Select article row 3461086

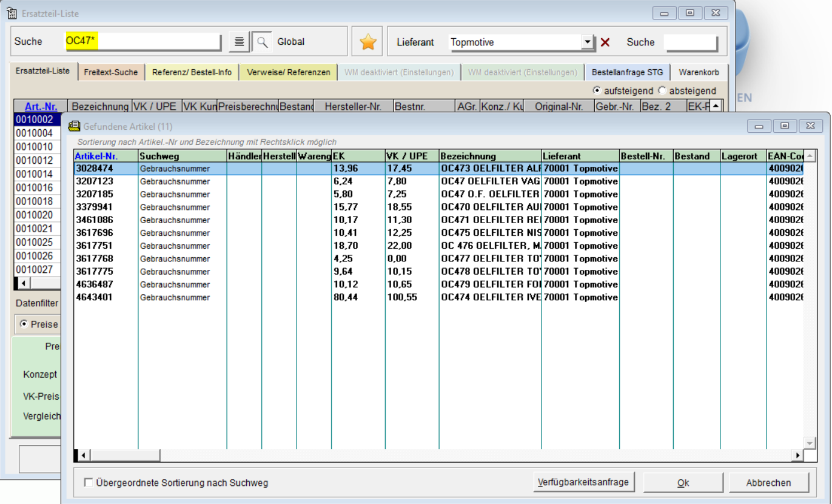click(x=438, y=220)
